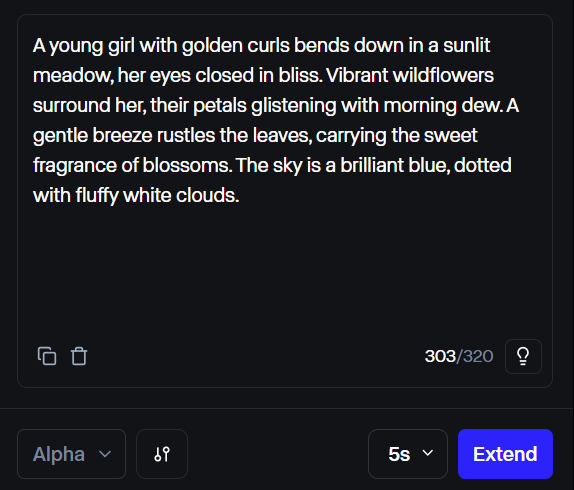Viewport: 574px width, 490px height.
Task: Open the advanced settings sliders icon
Action: pos(162,454)
